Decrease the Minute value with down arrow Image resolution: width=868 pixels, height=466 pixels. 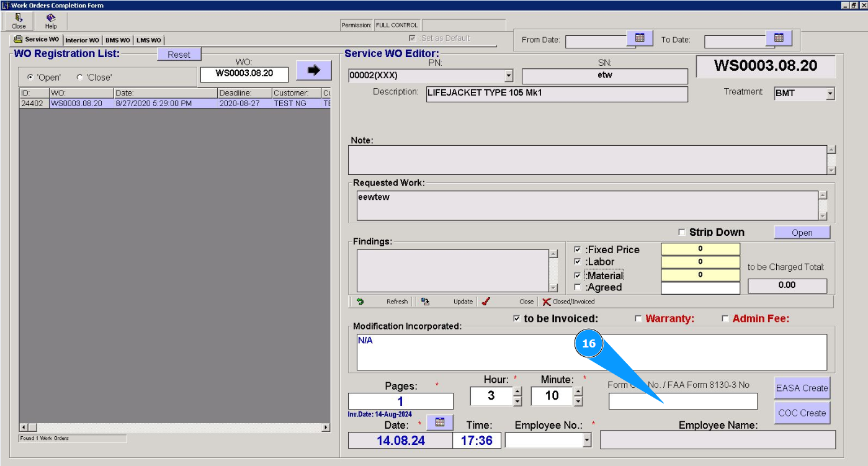[578, 401]
